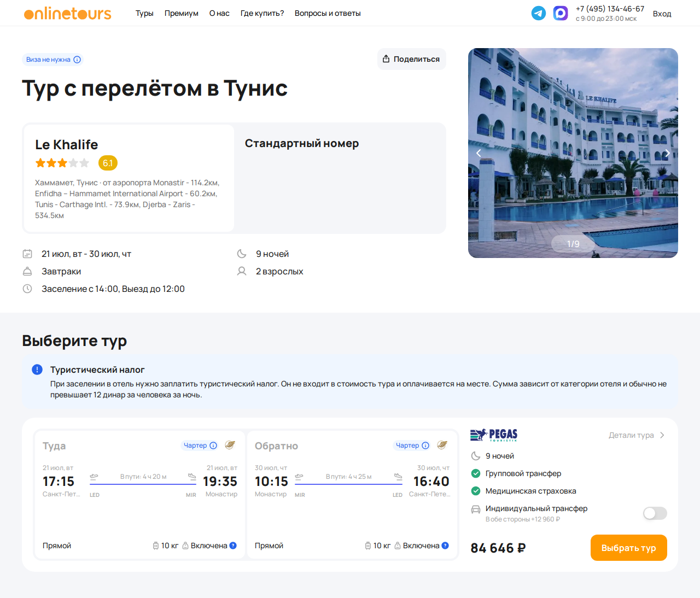Screen dimensions: 700x598
Task: Click info icon on 'Обратно' Чартер badge
Action: 425,445
